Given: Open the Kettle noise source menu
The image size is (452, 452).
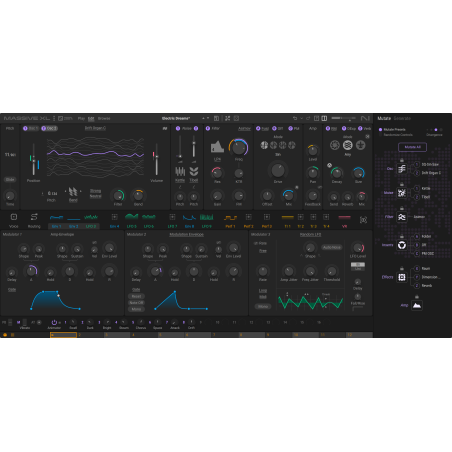Looking at the screenshot, I should [x=180, y=180].
